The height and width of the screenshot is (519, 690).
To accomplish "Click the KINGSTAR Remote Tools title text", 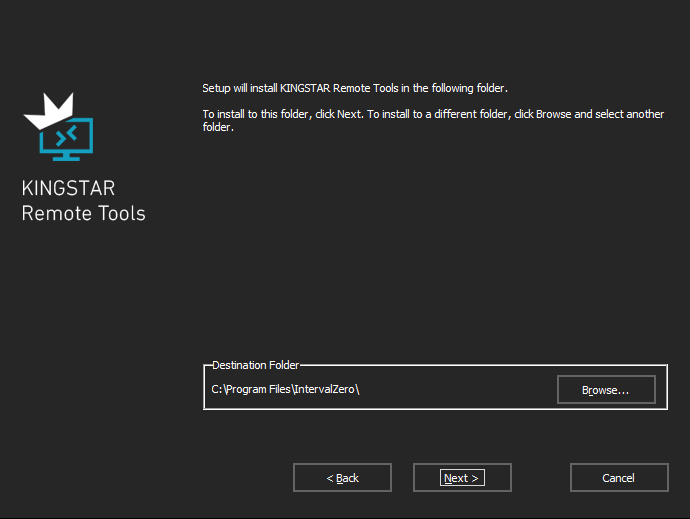I will click(x=83, y=201).
